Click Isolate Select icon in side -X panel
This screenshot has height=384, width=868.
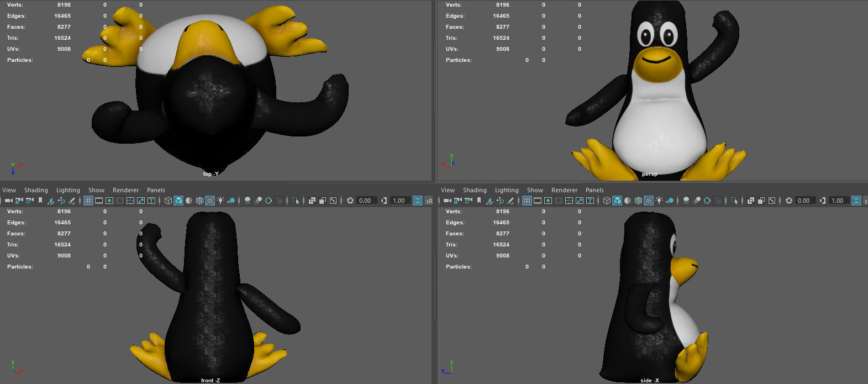tap(734, 201)
